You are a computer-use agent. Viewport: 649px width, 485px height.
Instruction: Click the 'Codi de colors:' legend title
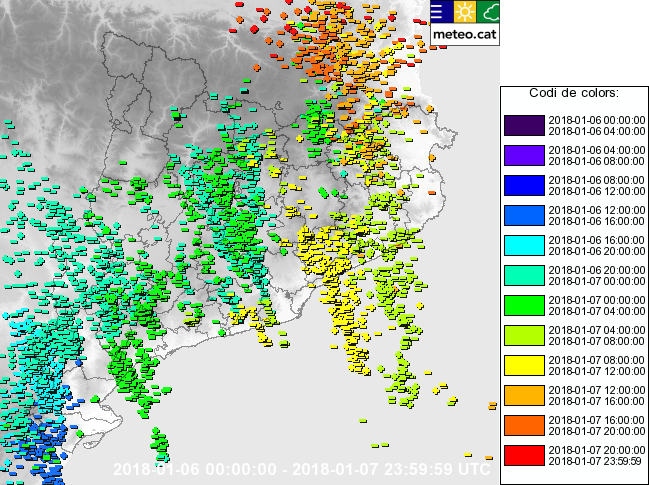(573, 93)
